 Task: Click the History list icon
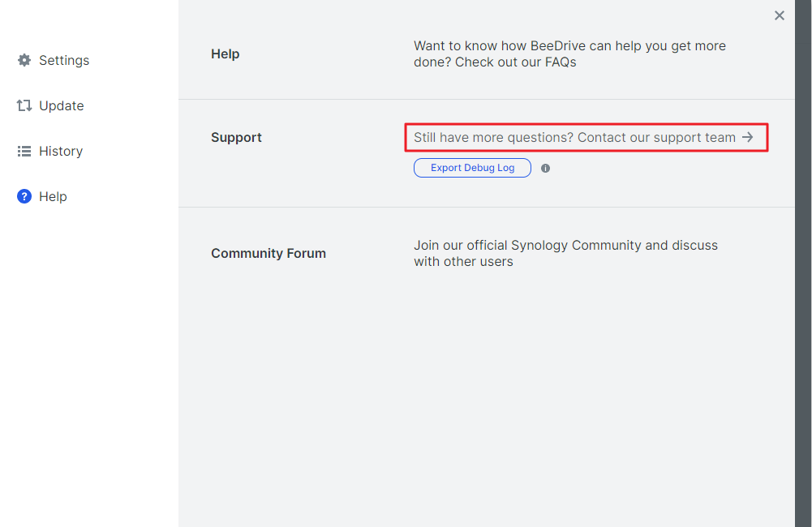pos(24,152)
